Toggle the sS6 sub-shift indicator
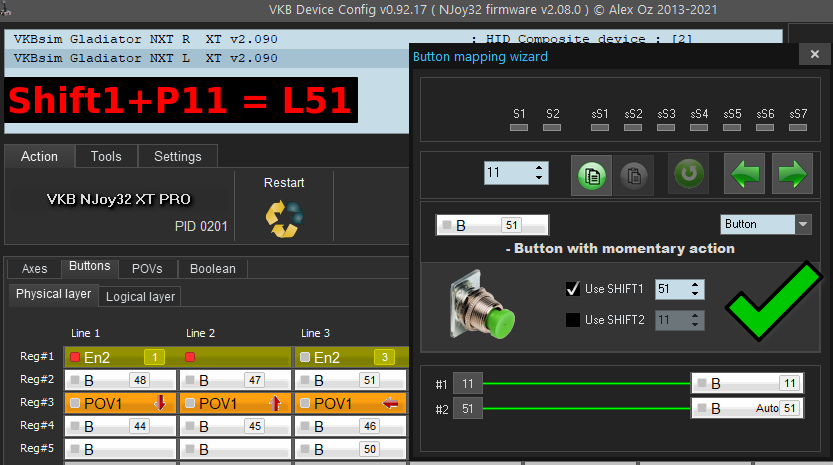This screenshot has width=833, height=465. tap(765, 128)
